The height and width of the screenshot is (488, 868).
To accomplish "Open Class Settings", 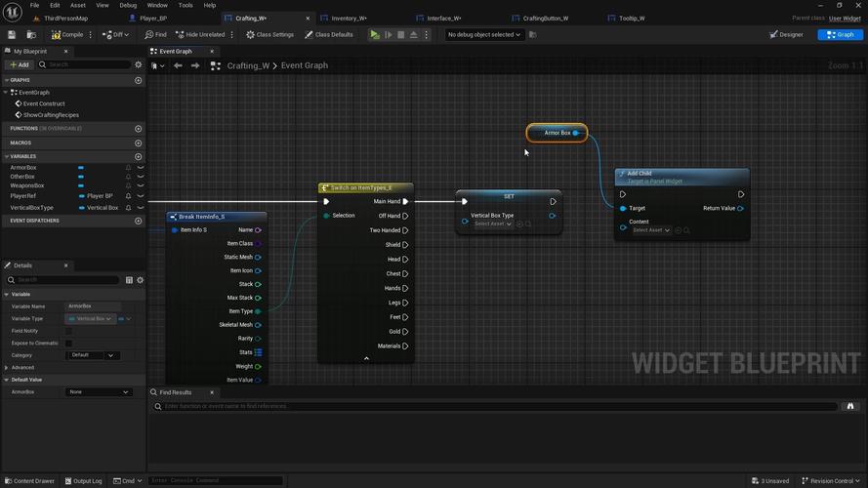I will pos(270,34).
